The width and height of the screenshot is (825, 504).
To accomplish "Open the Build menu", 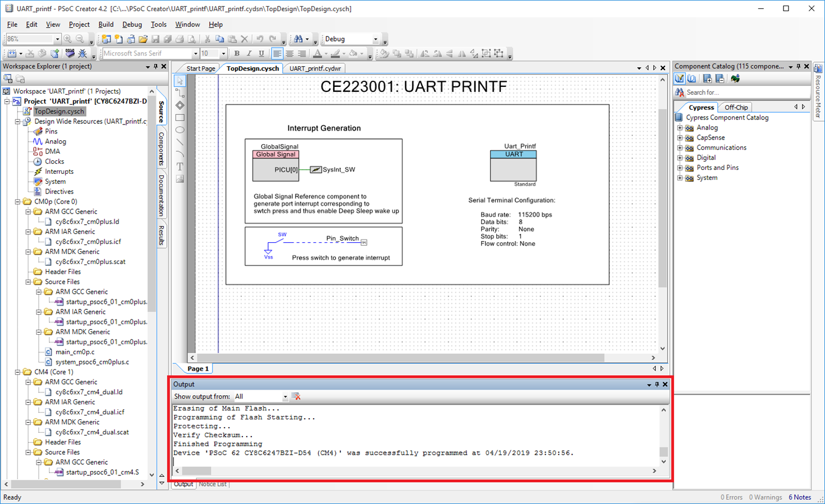I will click(105, 25).
